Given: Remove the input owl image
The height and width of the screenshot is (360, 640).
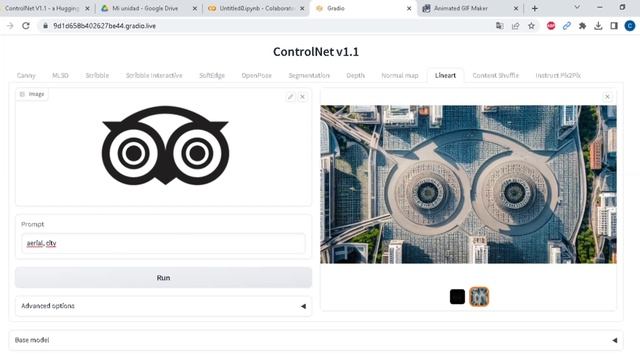Looking at the screenshot, I should 302,97.
